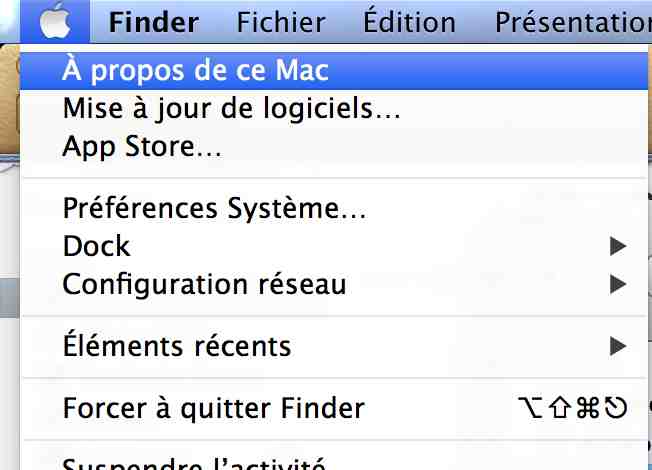Screen dimensions: 652x470
Task: Choose Mise à jour de logiciels…
Action: 231,107
